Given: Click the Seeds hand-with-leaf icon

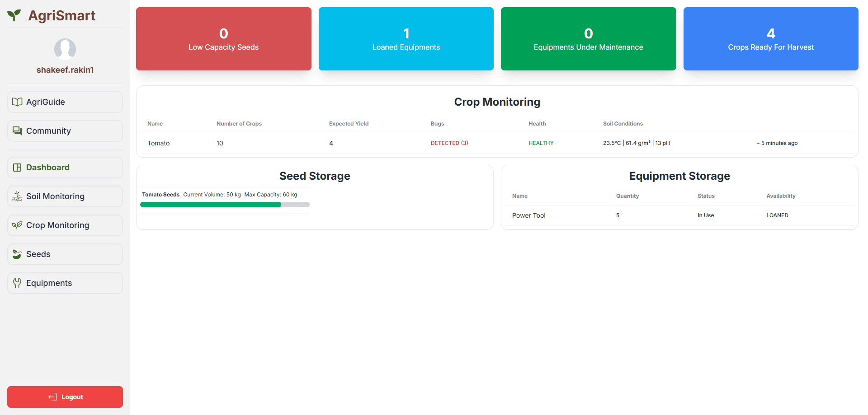Looking at the screenshot, I should point(17,254).
